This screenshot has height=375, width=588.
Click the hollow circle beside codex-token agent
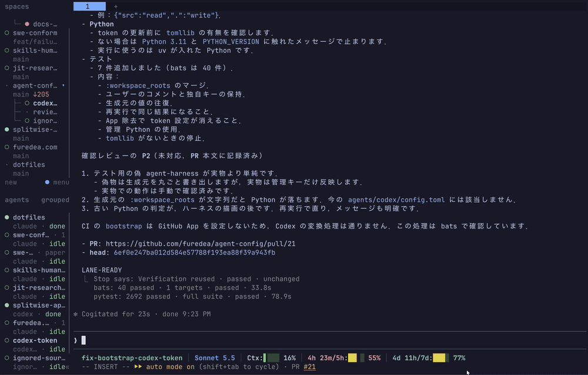(6, 340)
